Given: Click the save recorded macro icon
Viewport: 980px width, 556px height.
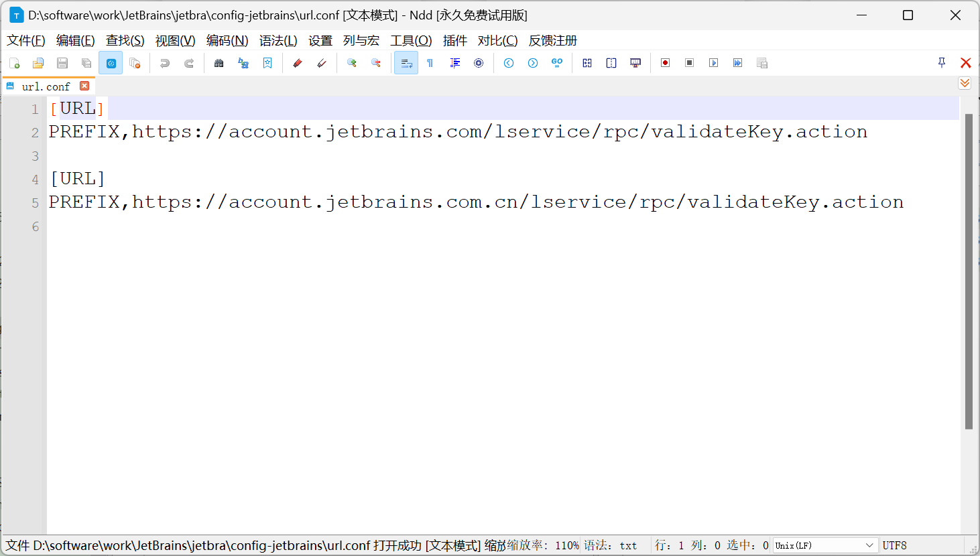Looking at the screenshot, I should pyautogui.click(x=762, y=63).
